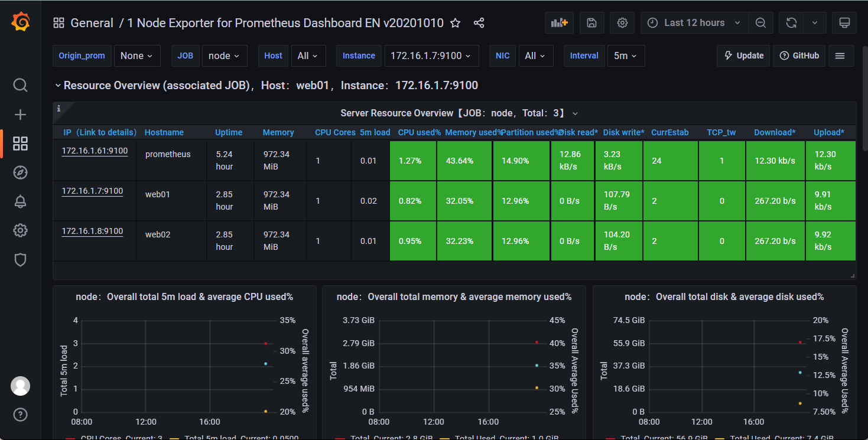Sort by the Download* column header
This screenshot has width=868, height=440.
pyautogui.click(x=775, y=132)
